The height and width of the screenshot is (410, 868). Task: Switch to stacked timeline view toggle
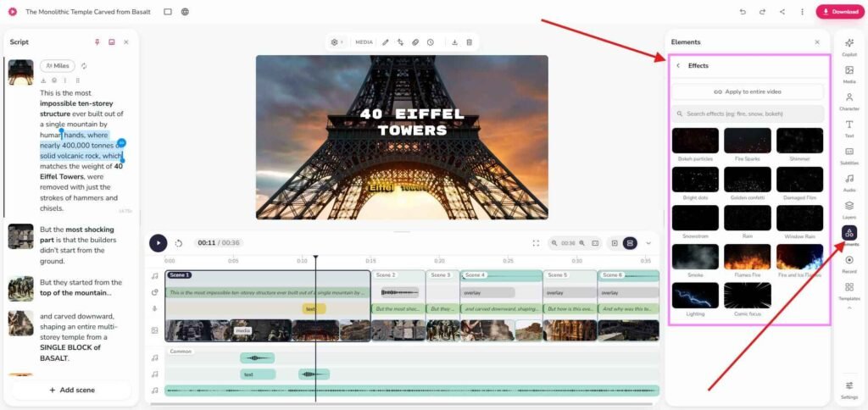[x=630, y=243]
